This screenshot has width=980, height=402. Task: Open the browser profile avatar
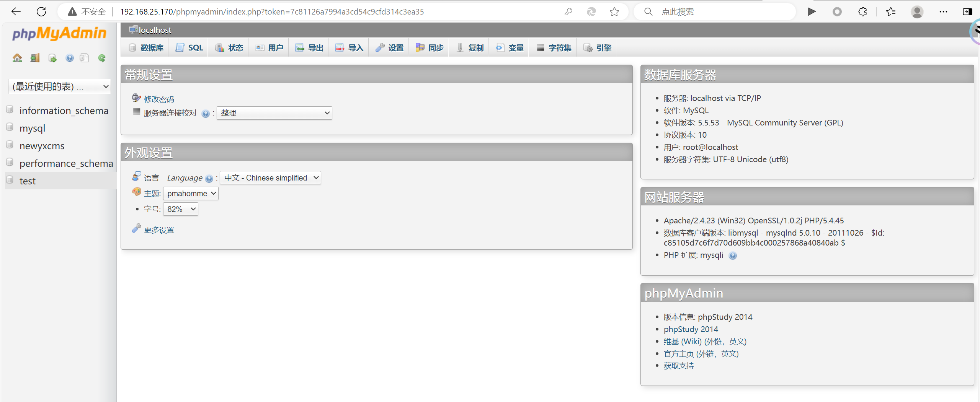[917, 11]
